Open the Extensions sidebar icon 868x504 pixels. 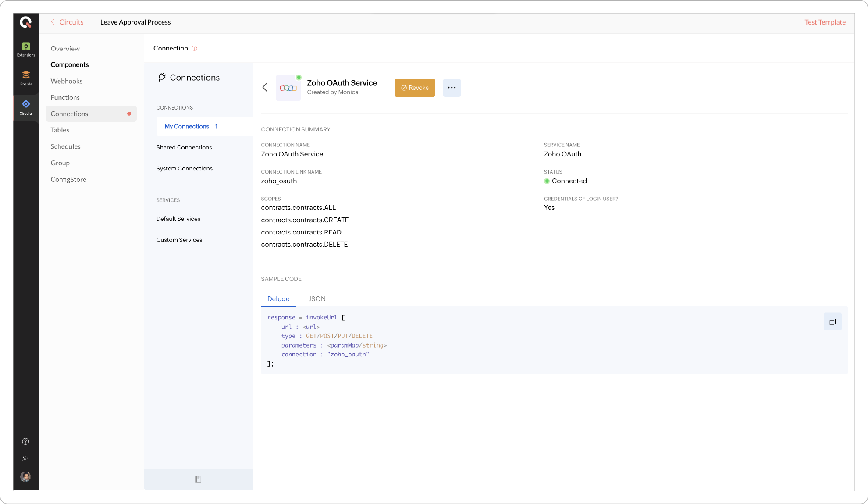pos(26,49)
